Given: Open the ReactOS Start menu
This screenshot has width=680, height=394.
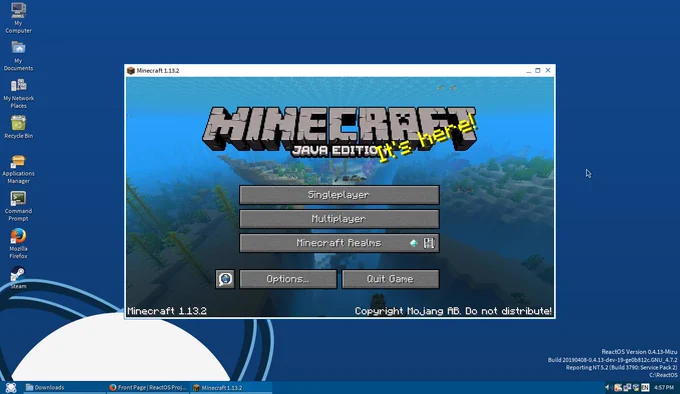Looking at the screenshot, I should pos(11,387).
